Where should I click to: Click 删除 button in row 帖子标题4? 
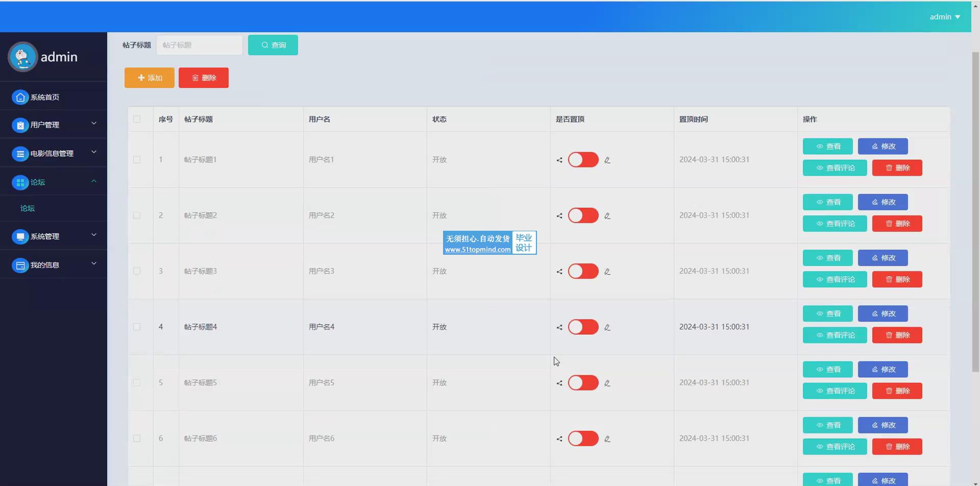[897, 335]
